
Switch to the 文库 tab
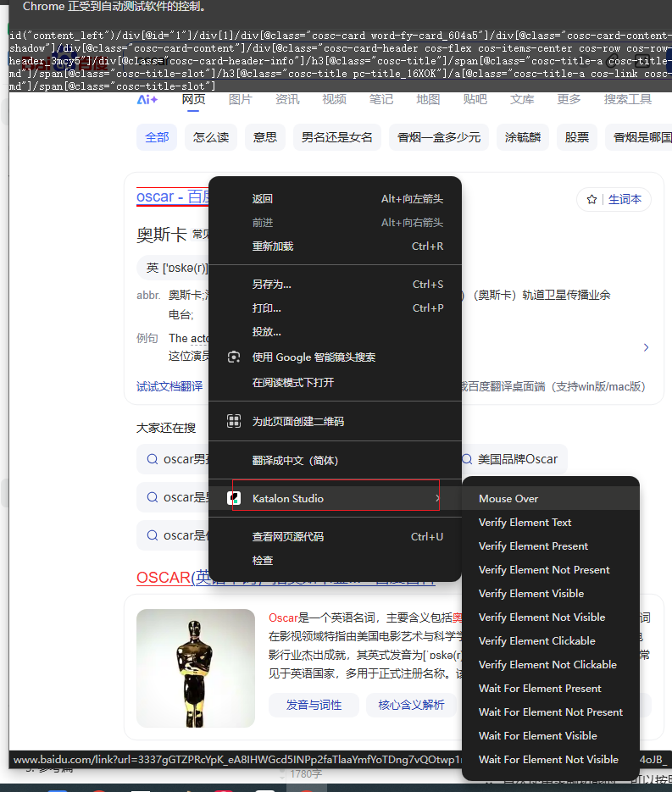522,99
